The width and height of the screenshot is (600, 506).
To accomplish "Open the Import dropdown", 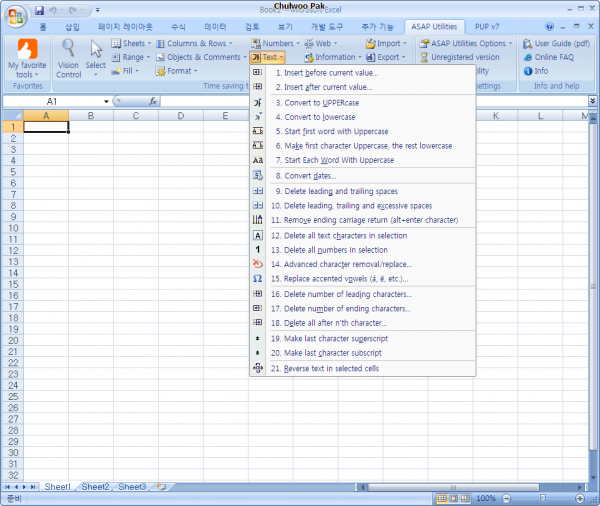I will click(386, 43).
